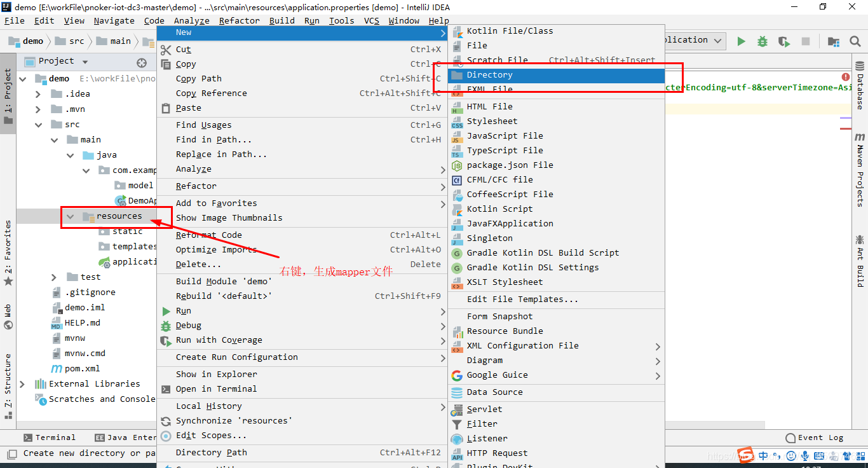Run with Coverage using the shield icon
Viewport: 868px width, 468px height.
(x=783, y=41)
